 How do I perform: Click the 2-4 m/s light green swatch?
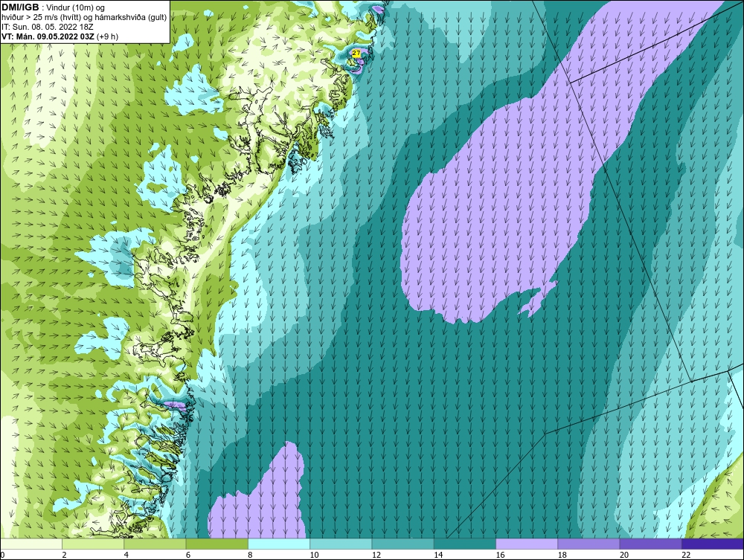tap(93, 544)
